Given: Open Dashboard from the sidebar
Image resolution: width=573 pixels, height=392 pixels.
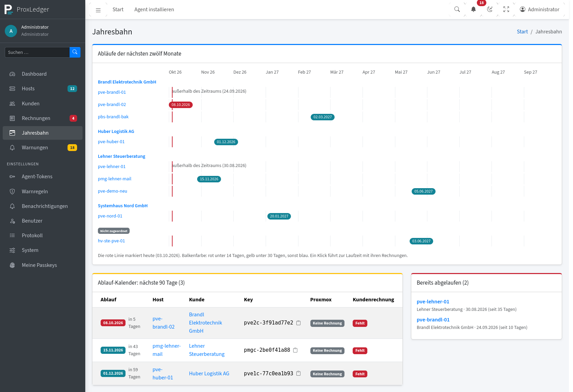Looking at the screenshot, I should pyautogui.click(x=43, y=74).
